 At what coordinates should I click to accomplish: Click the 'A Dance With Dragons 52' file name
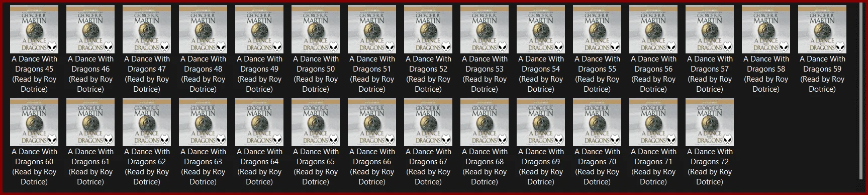point(428,74)
